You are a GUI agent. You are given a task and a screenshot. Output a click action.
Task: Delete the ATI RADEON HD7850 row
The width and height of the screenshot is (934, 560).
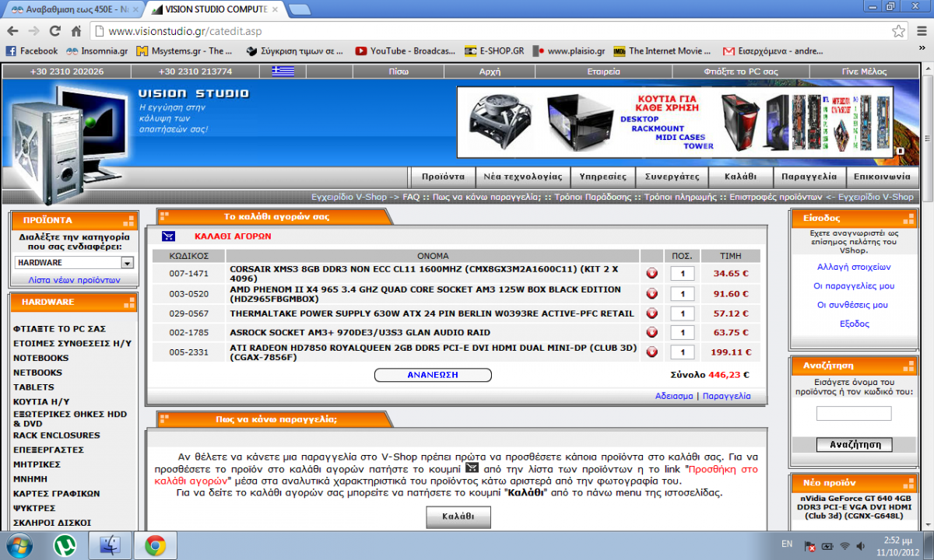651,352
